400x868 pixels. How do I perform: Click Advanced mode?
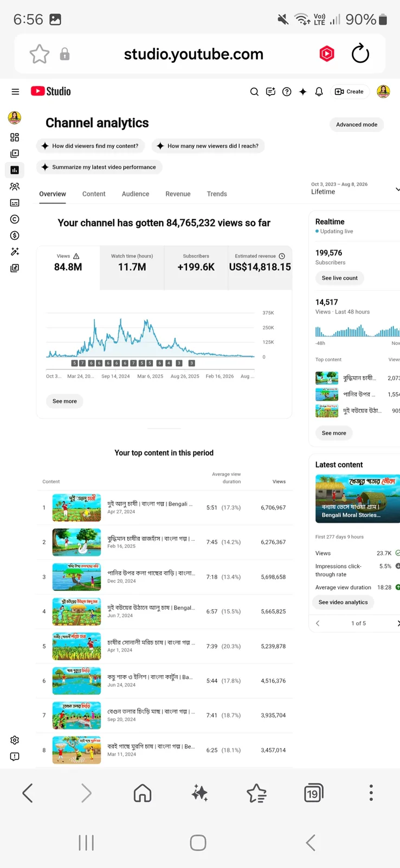click(x=357, y=124)
